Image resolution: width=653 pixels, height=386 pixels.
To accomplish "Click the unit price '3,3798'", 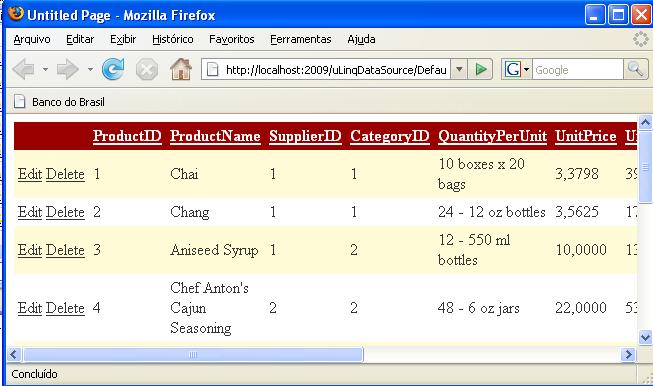I will [x=577, y=174].
